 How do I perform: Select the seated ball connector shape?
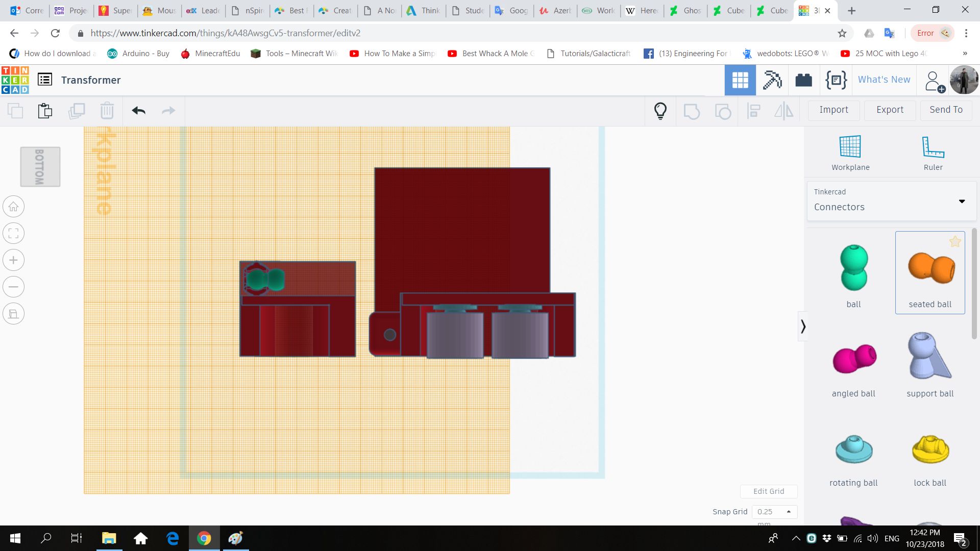[x=929, y=270]
